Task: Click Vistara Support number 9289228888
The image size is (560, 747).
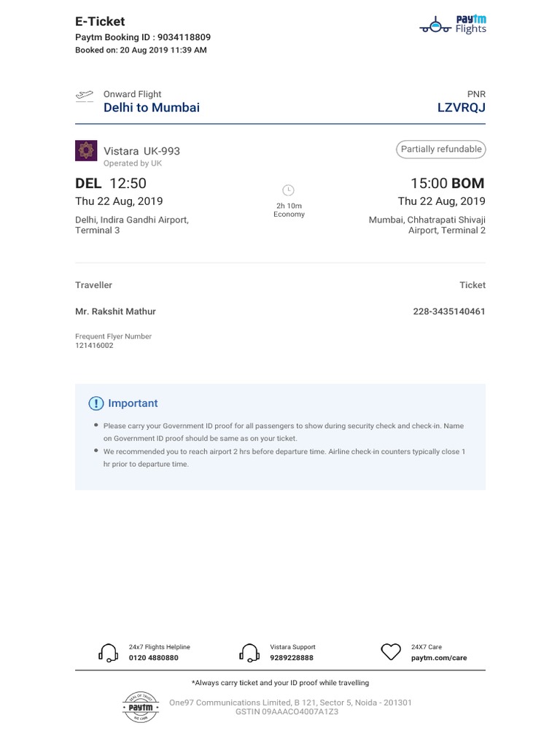Action: coord(292,658)
